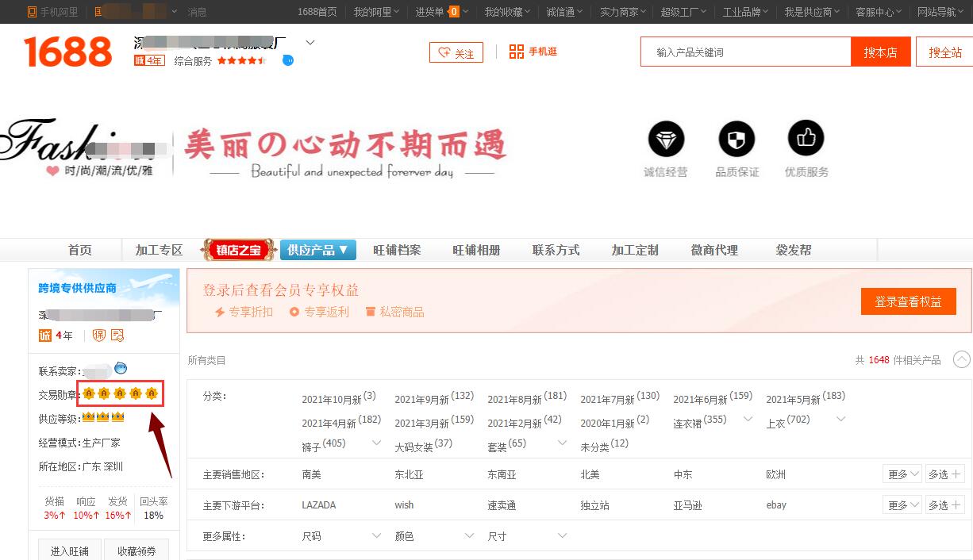Viewport: 973px width, 560px height.
Task: Focus the 输入产品关键词 search field
Action: (746, 52)
